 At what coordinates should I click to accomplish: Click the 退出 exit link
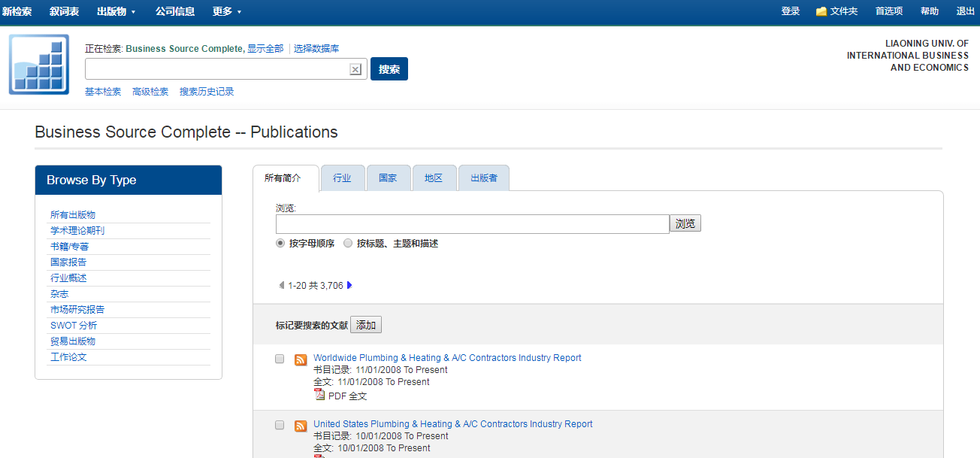pos(966,11)
